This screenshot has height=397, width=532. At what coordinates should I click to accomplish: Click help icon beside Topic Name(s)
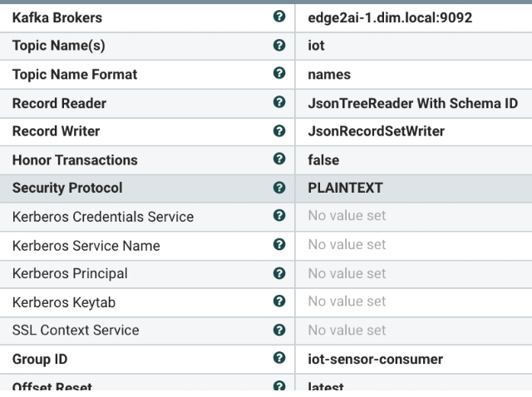[279, 45]
